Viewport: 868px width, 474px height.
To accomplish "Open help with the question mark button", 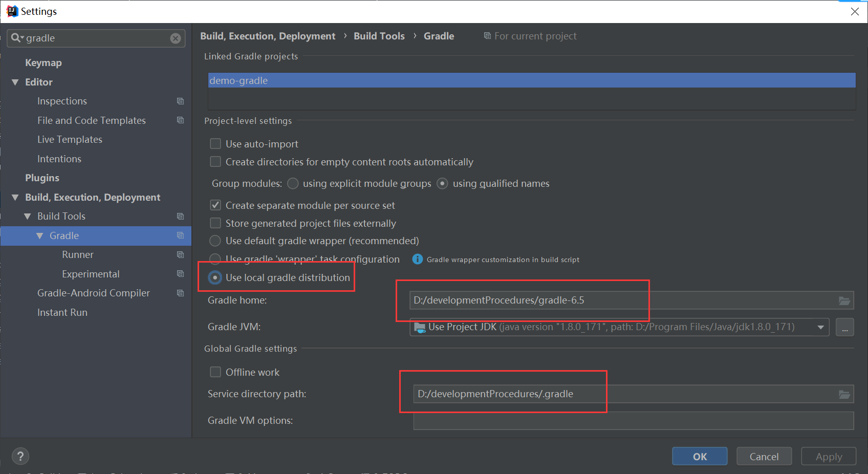I will (20, 456).
